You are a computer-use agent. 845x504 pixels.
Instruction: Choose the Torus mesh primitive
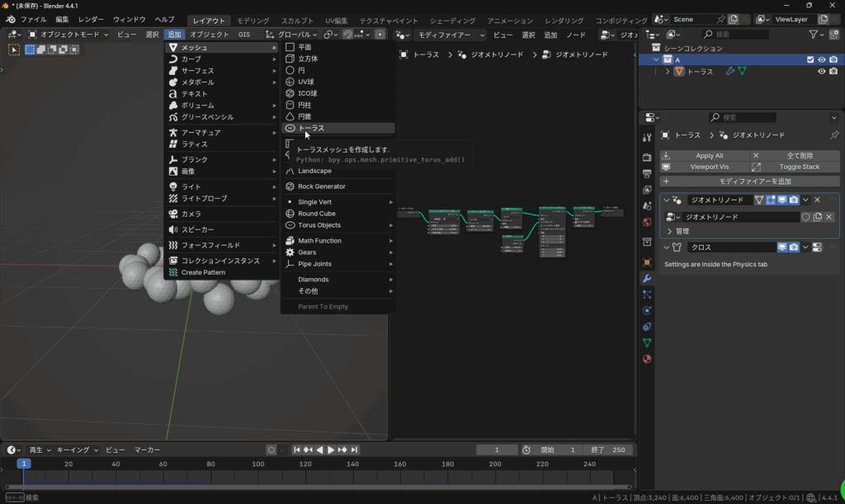coord(338,128)
